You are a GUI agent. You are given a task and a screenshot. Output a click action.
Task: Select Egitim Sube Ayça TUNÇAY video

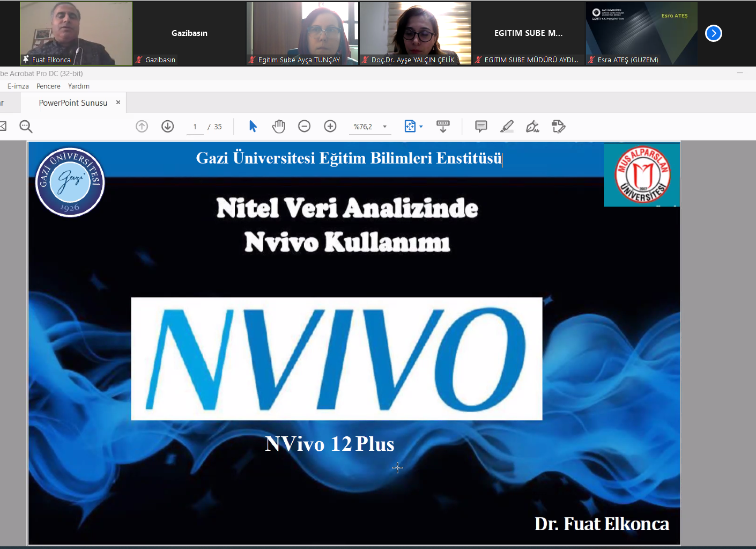click(x=302, y=33)
